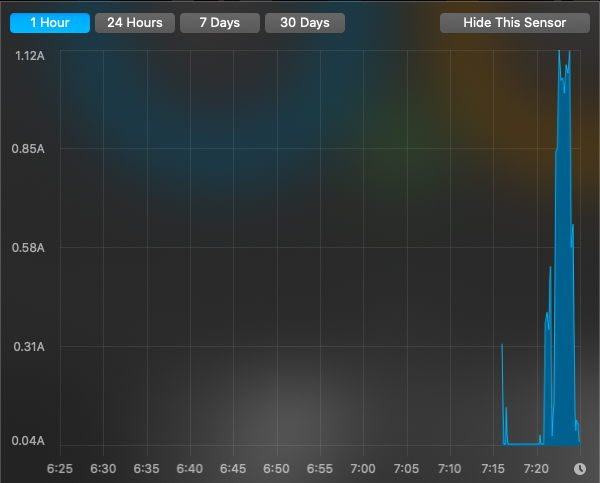600x483 pixels.
Task: Click the 7:20 time label
Action: pyautogui.click(x=536, y=469)
